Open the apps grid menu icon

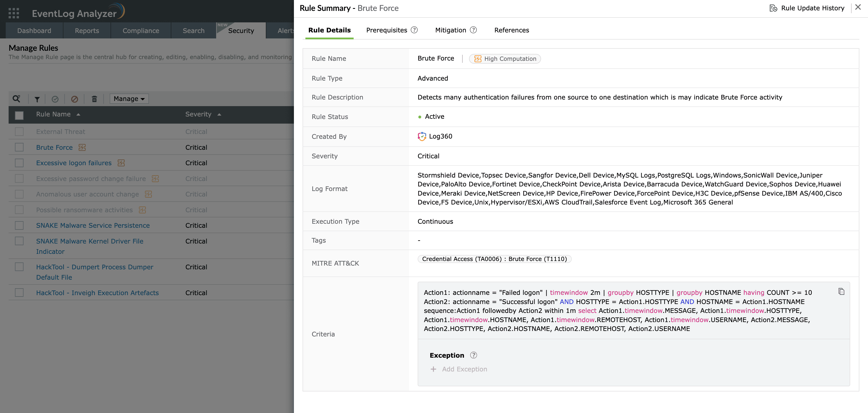14,13
